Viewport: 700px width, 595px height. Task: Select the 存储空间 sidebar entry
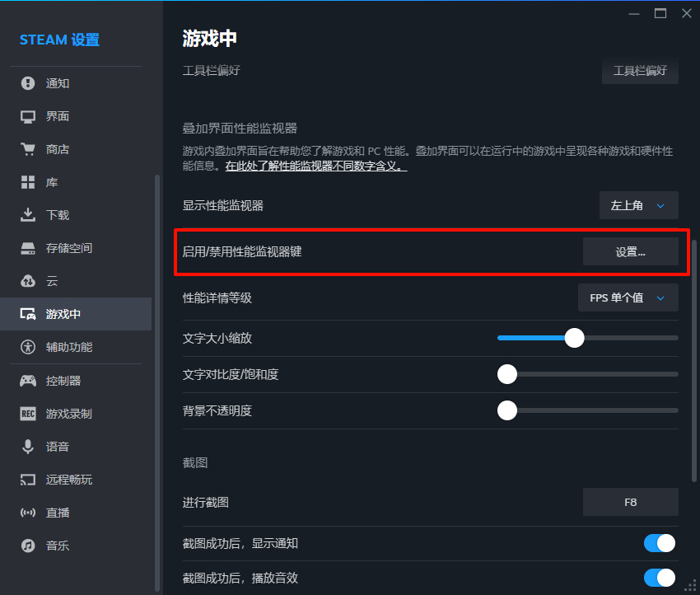tap(76, 248)
